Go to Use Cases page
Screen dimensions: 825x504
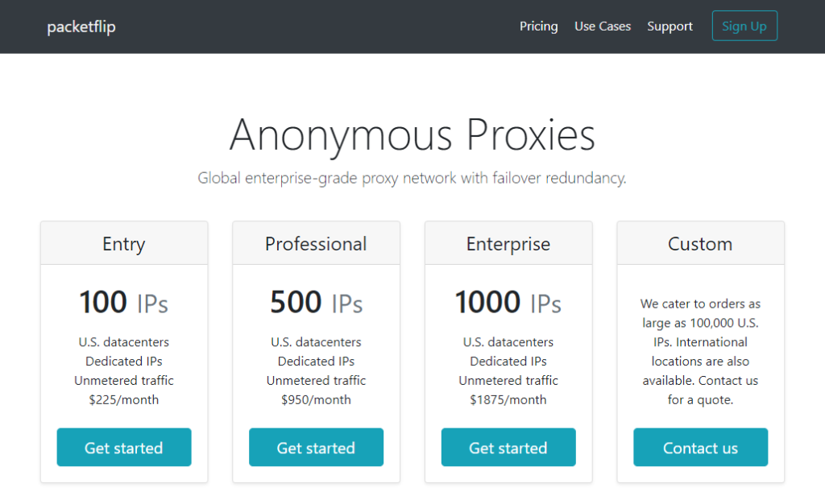[x=603, y=27]
